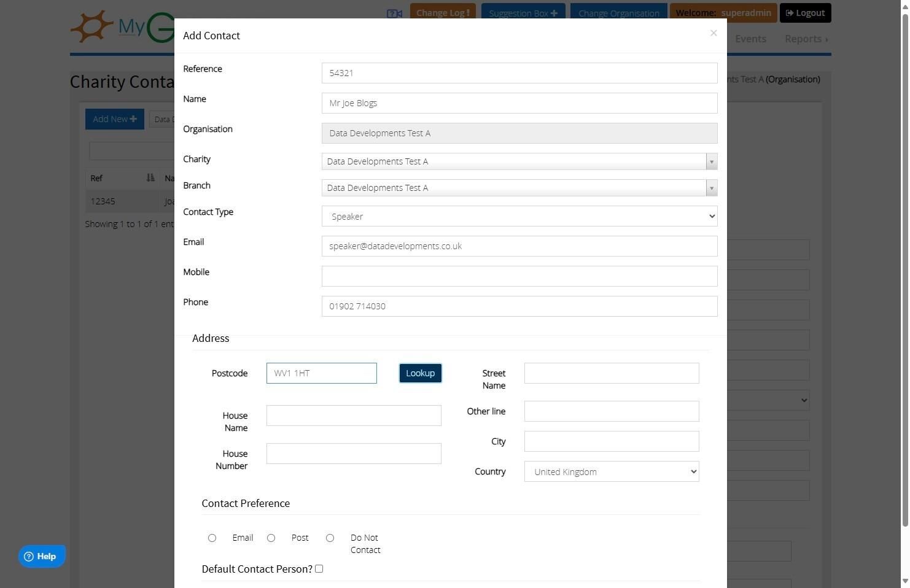Expand the Charity dropdown arrow
Viewport: 910px width, 588px height.
[711, 161]
